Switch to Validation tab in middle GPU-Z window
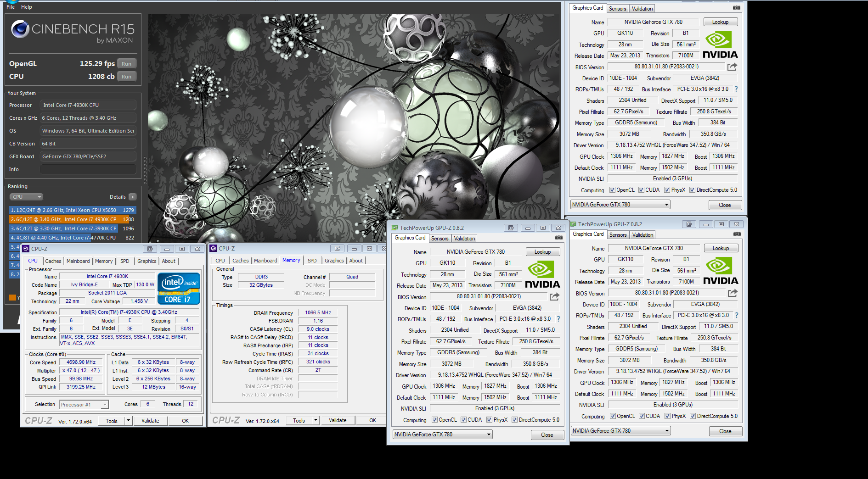Viewport: 868px width, 479px height. [x=464, y=239]
